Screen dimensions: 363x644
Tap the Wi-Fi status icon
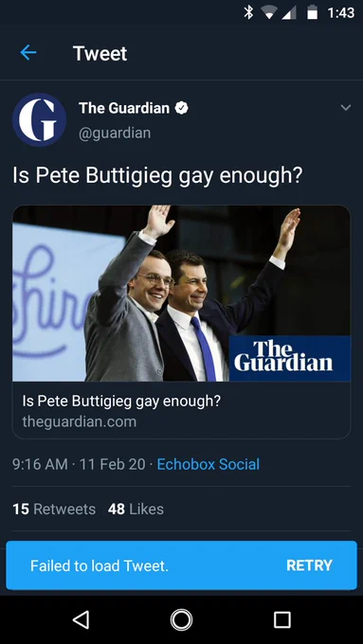[x=269, y=13]
